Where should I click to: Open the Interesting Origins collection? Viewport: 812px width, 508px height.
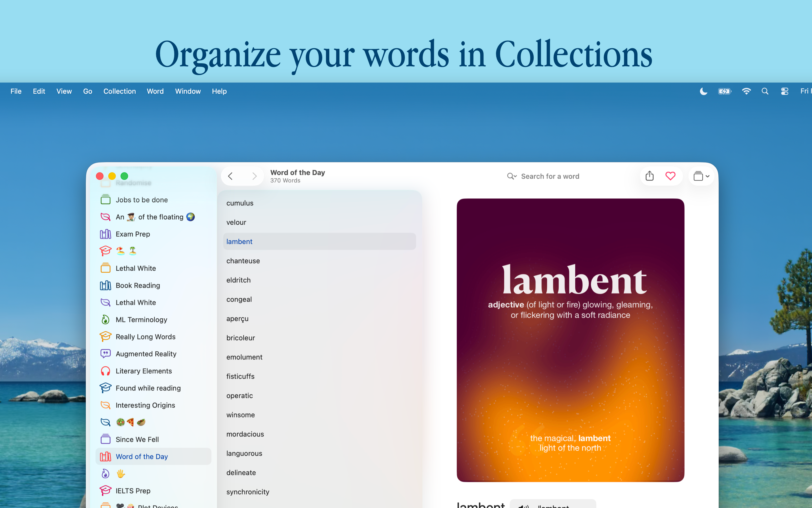tap(153, 405)
